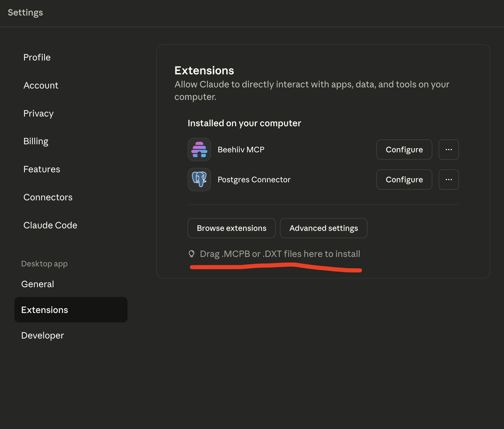Image resolution: width=504 pixels, height=429 pixels.
Task: Switch to Features settings
Action: (x=42, y=169)
